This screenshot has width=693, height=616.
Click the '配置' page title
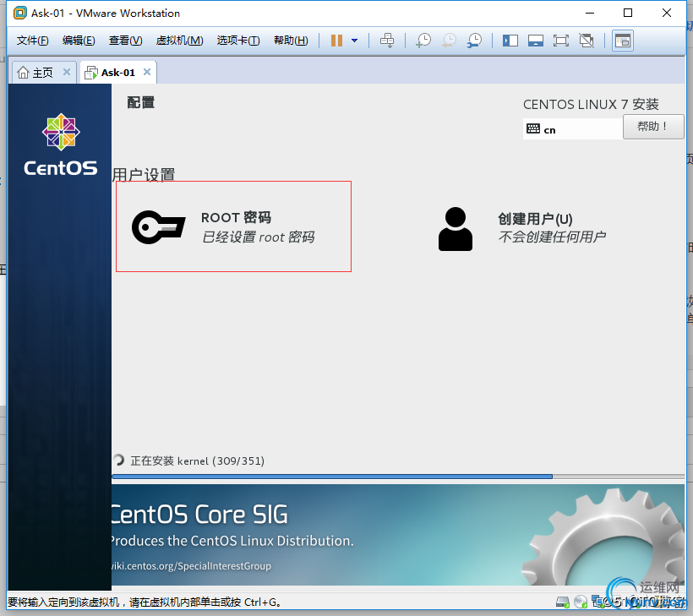pos(141,102)
